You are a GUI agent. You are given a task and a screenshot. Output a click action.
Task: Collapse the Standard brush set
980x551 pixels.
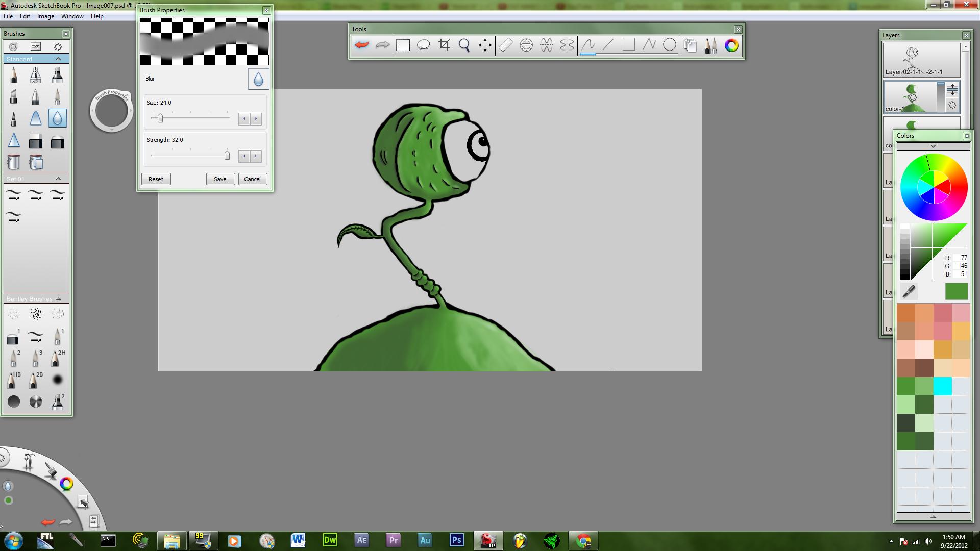(58, 59)
